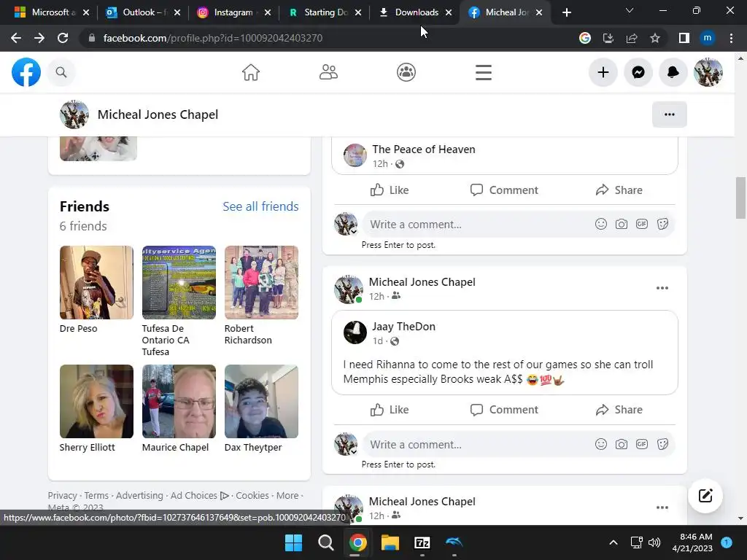This screenshot has height=560, width=747.
Task: Bookmark this page with star icon
Action: pyautogui.click(x=655, y=38)
